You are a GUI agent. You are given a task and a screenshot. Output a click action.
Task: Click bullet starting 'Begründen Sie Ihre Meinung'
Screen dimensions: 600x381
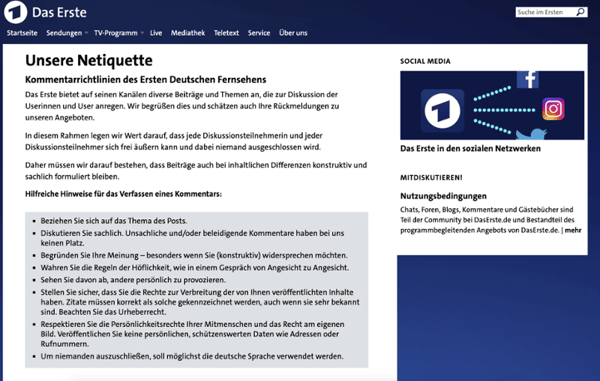194,255
